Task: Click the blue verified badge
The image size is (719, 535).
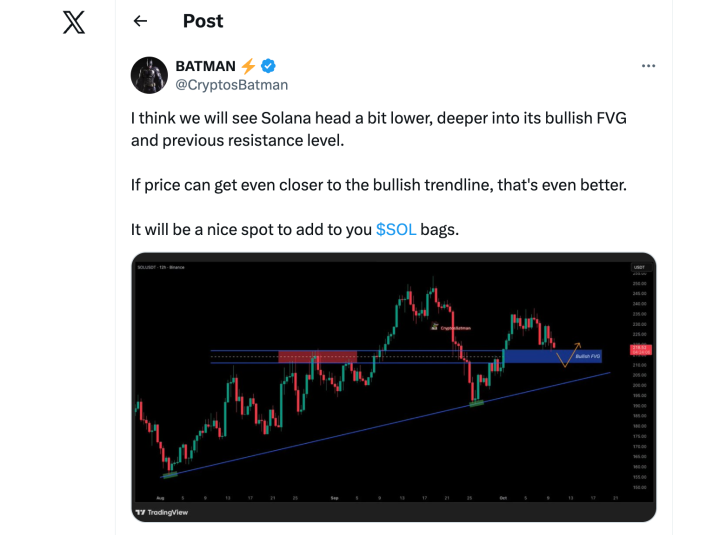Action: click(268, 66)
